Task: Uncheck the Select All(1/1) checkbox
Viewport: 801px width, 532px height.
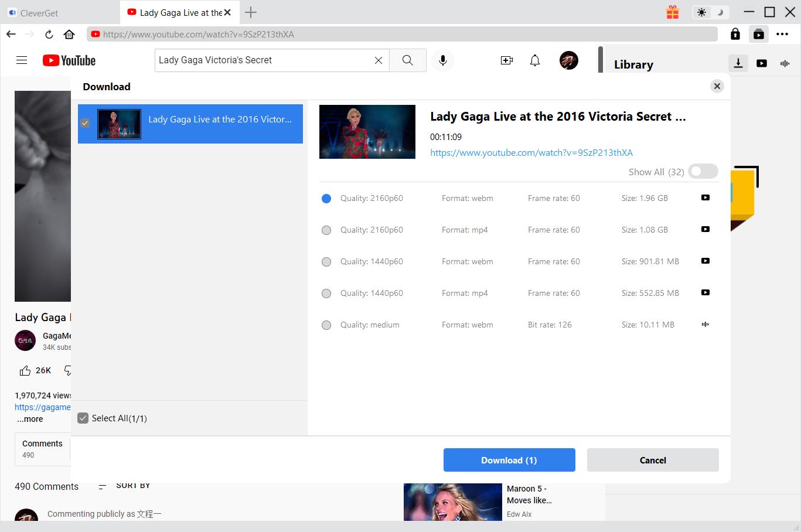Action: coord(83,418)
